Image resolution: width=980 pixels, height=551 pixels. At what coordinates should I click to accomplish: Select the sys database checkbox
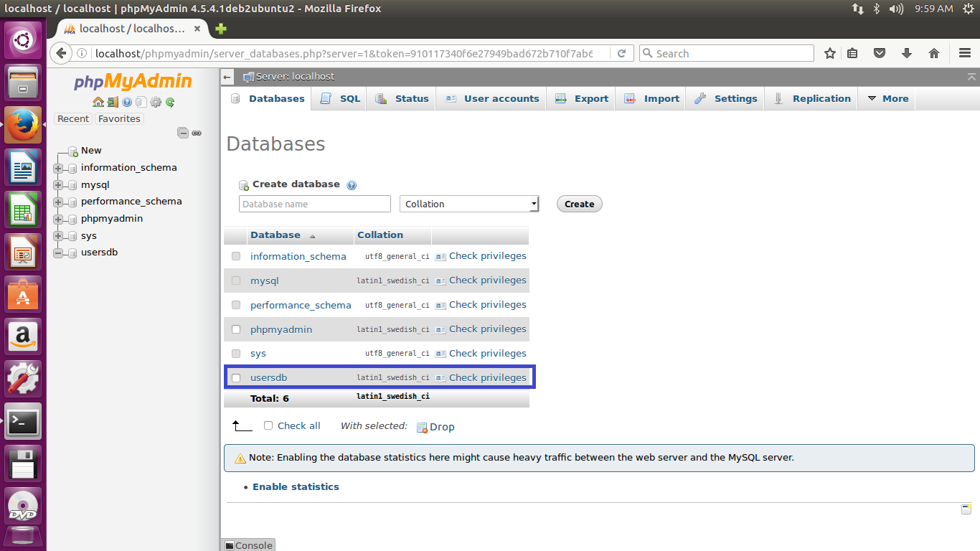(236, 354)
